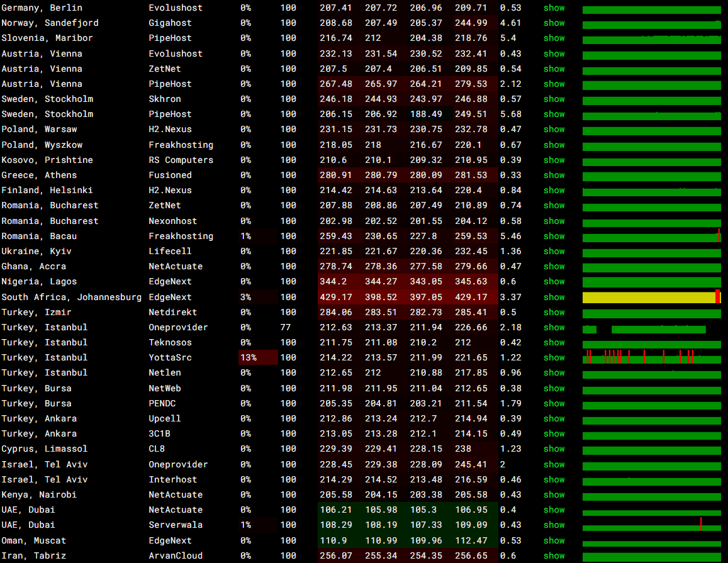Click show link for Turkey, Ankara 3C1B
Screen dimensions: 728x563
[554, 434]
